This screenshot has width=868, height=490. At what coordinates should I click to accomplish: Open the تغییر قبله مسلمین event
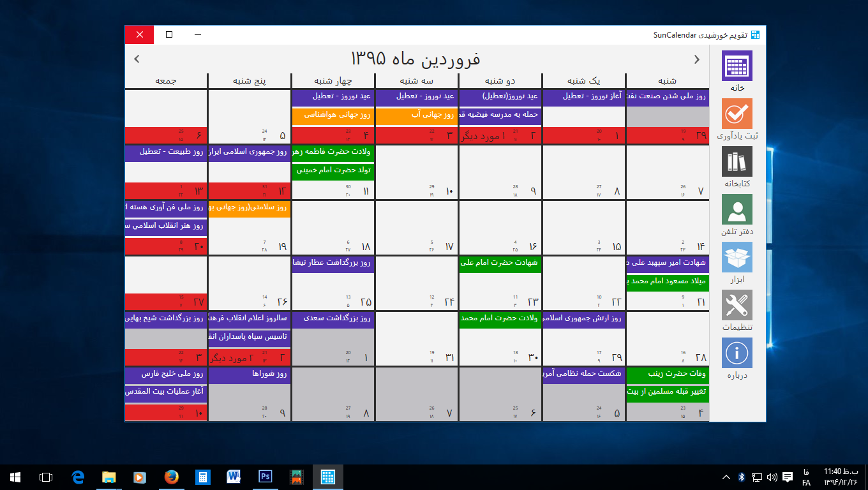tap(667, 393)
